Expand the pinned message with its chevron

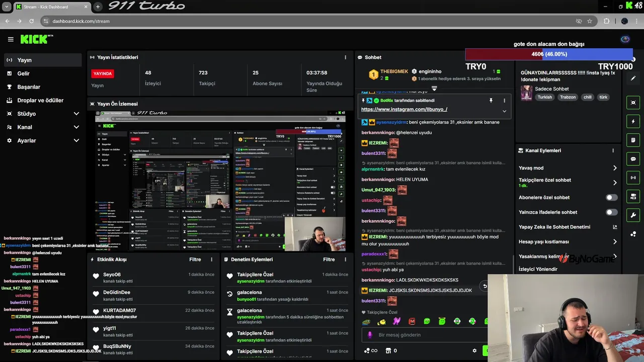(504, 111)
